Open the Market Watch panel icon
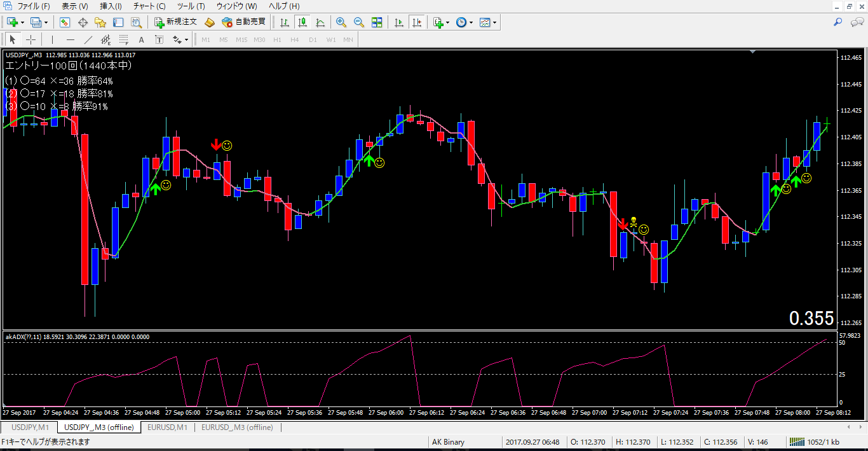The height and width of the screenshot is (451, 868). click(65, 22)
